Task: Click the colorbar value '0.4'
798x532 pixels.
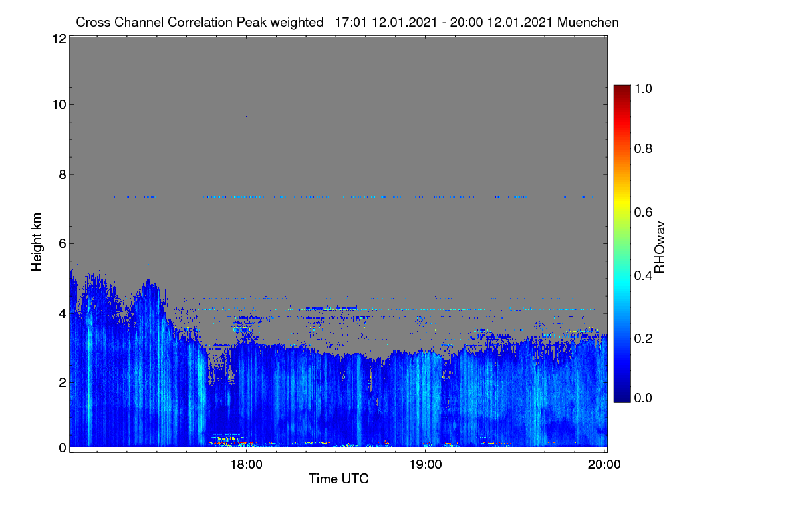Action: click(644, 275)
